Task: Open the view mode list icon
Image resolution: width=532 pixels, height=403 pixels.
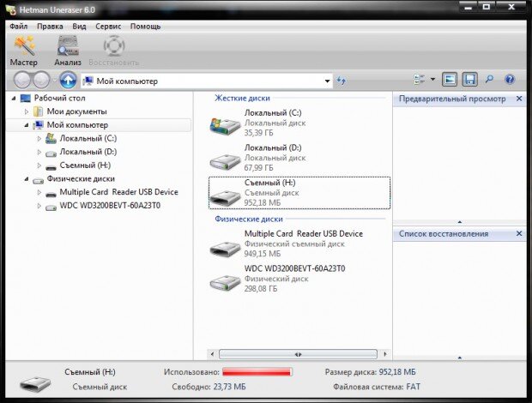Action: (x=420, y=80)
